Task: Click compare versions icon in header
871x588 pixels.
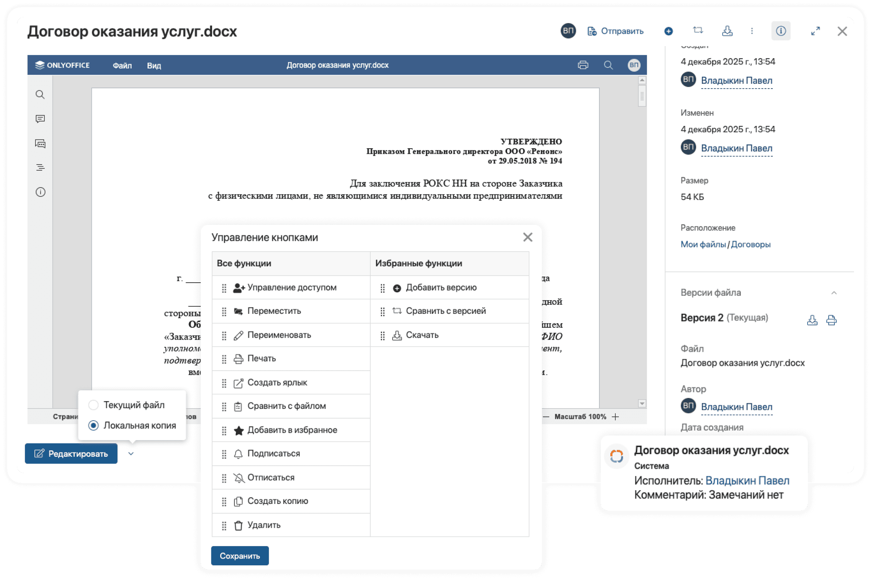Action: (698, 30)
